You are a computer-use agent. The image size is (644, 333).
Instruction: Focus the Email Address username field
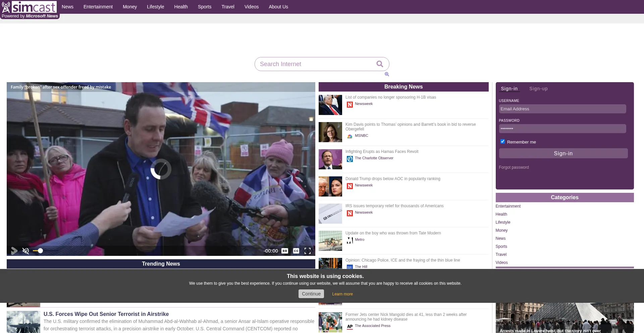(x=562, y=109)
